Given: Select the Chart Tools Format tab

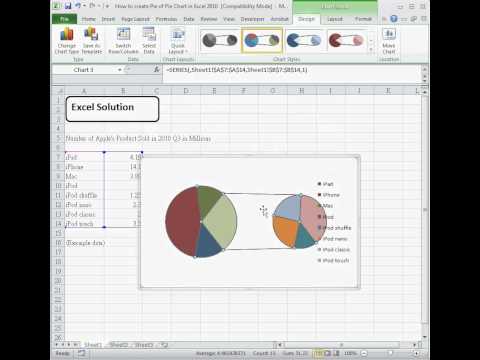Looking at the screenshot, I should 363,19.
